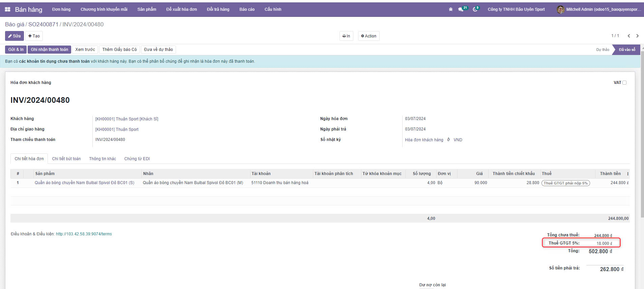Click the SO2400871 breadcrumb link

click(x=43, y=24)
